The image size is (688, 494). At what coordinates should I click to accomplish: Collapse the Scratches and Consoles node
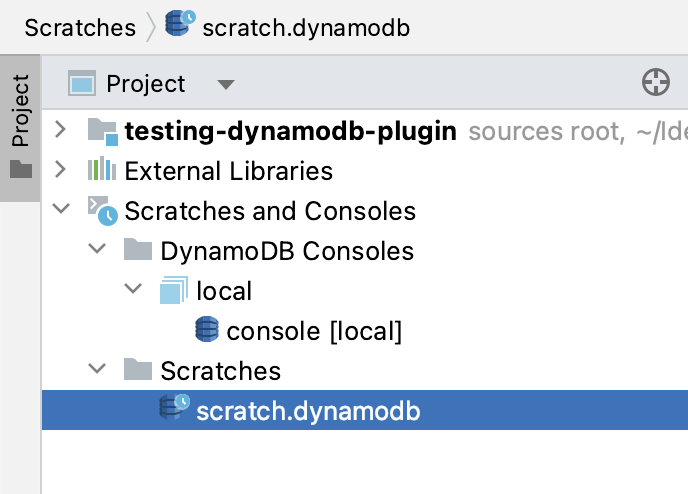click(61, 210)
